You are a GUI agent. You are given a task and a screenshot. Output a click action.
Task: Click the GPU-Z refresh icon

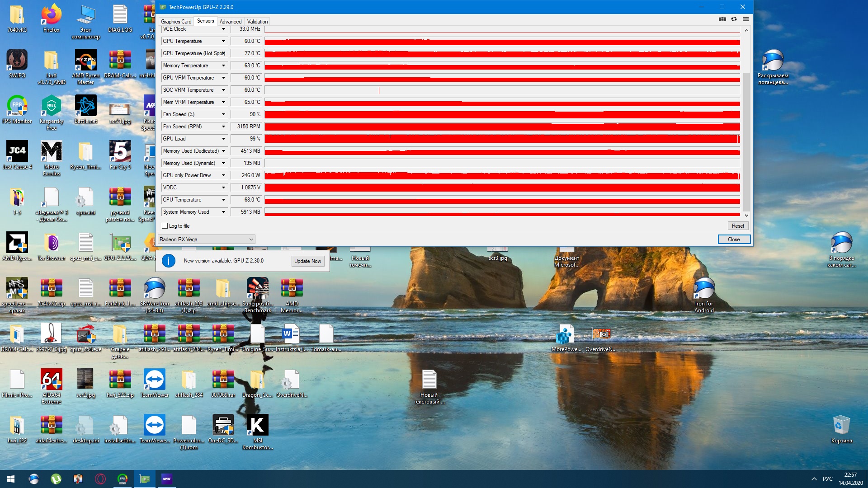click(734, 19)
